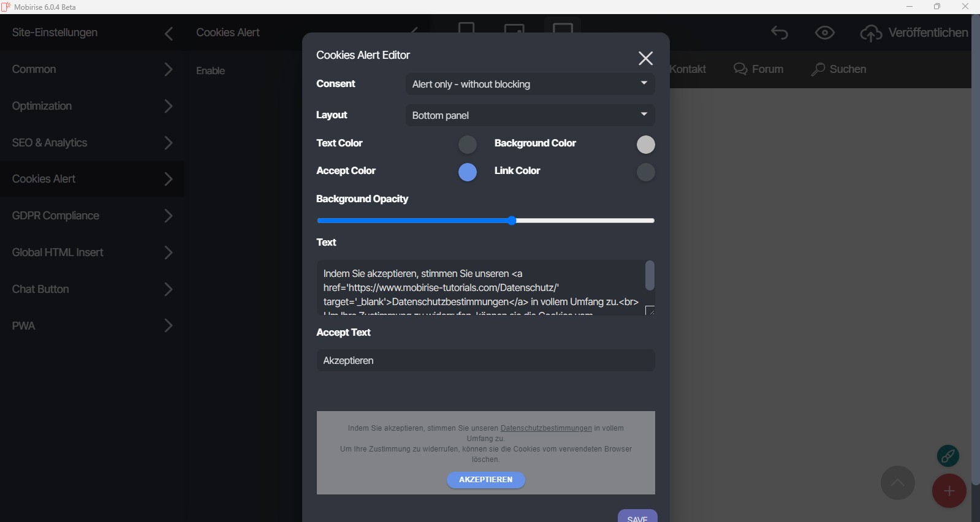
Task: Click the SAVE button
Action: click(637, 517)
